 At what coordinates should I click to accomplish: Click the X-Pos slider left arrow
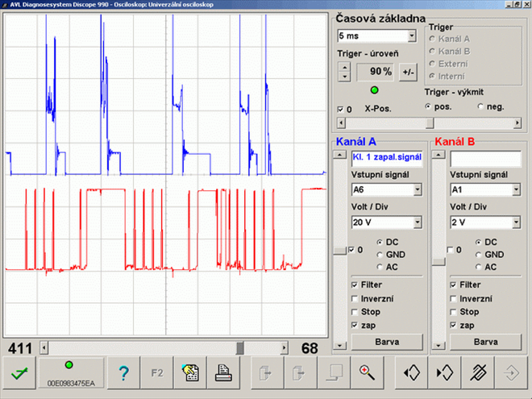[341, 123]
